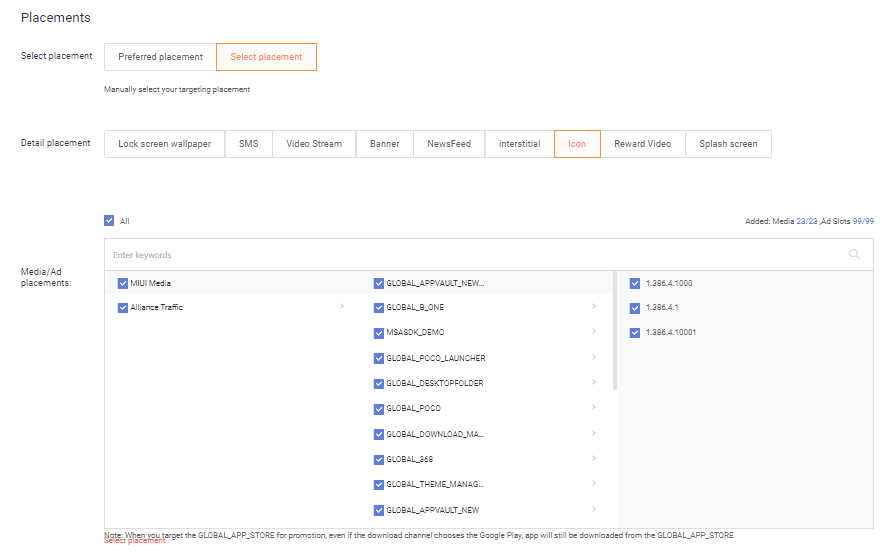Expand GLOBAL_DESKTOPFOLDER chevron arrow
The width and height of the screenshot is (884, 558).
[x=593, y=383]
